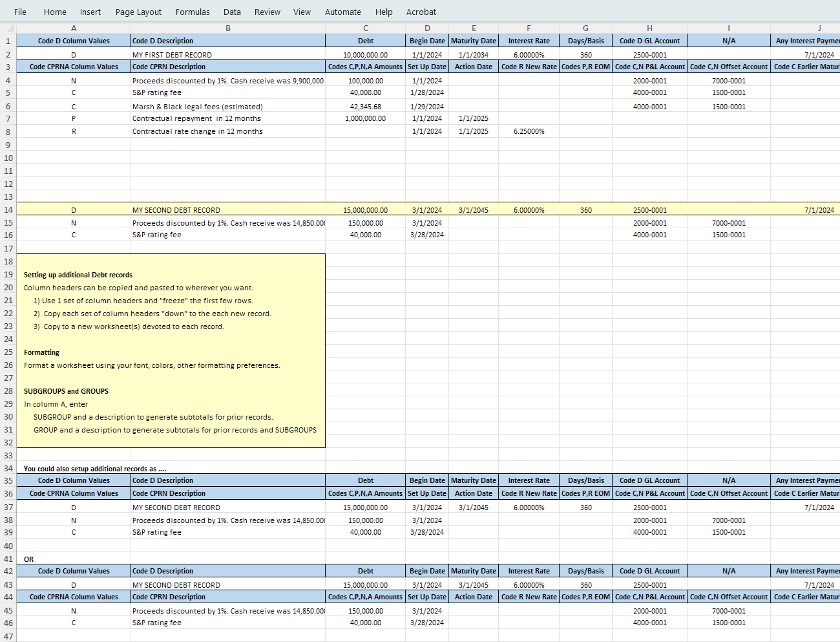
Task: Select column A header
Action: [74, 28]
